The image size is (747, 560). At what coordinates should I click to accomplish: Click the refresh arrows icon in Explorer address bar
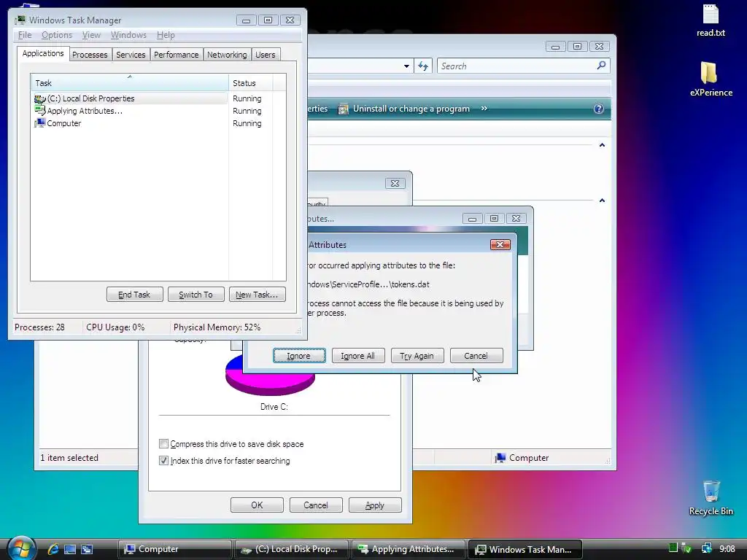(423, 66)
